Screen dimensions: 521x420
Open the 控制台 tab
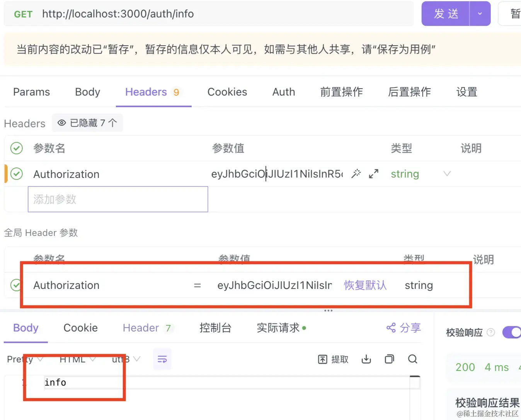tap(215, 328)
